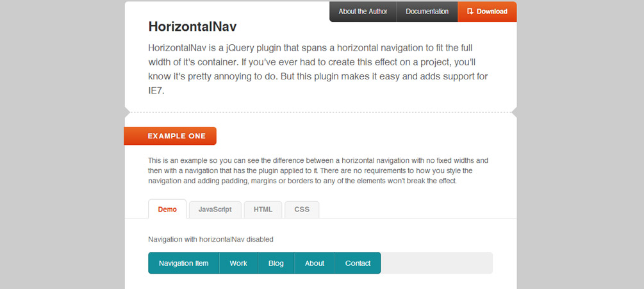Switch to the Demo tab
This screenshot has width=644, height=289.
[x=167, y=210]
